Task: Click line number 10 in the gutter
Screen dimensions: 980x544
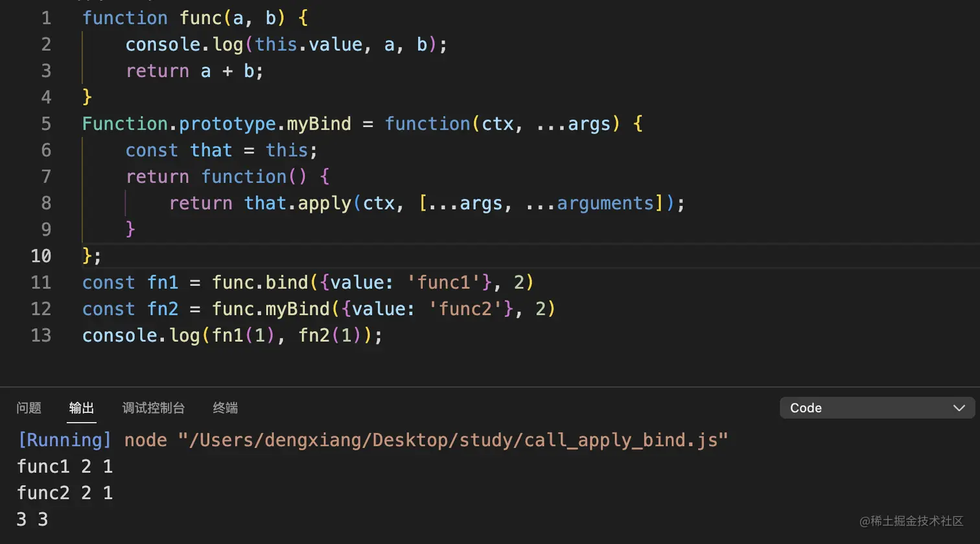Action: (41, 256)
